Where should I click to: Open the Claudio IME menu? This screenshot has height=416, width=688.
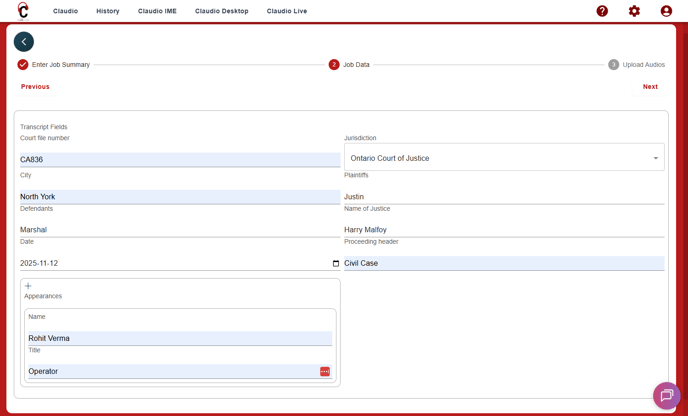[x=157, y=11]
